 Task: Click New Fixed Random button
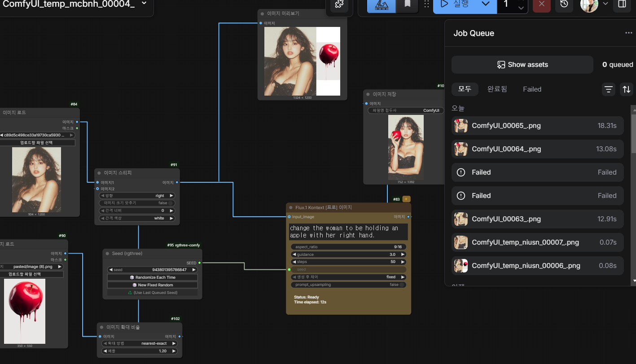[153, 285]
